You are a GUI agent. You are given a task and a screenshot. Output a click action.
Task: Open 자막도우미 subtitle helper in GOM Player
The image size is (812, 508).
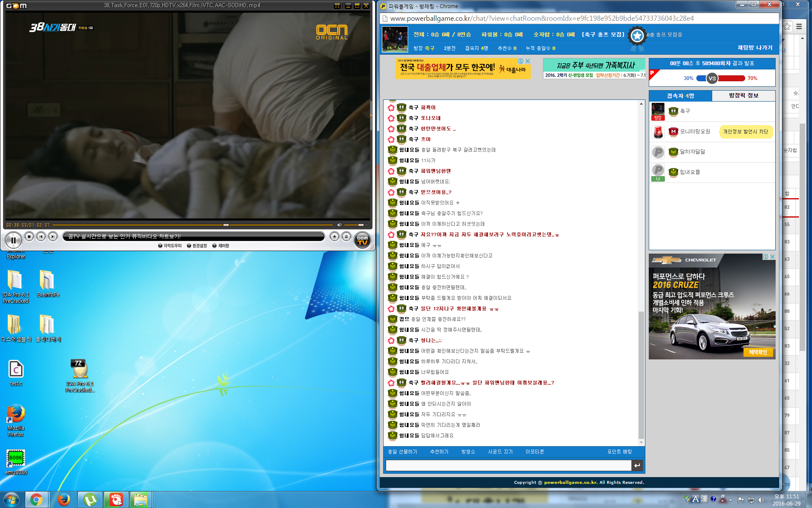[170, 246]
